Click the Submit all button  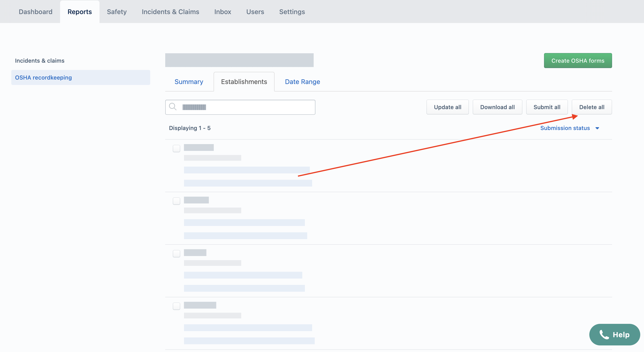pyautogui.click(x=547, y=107)
